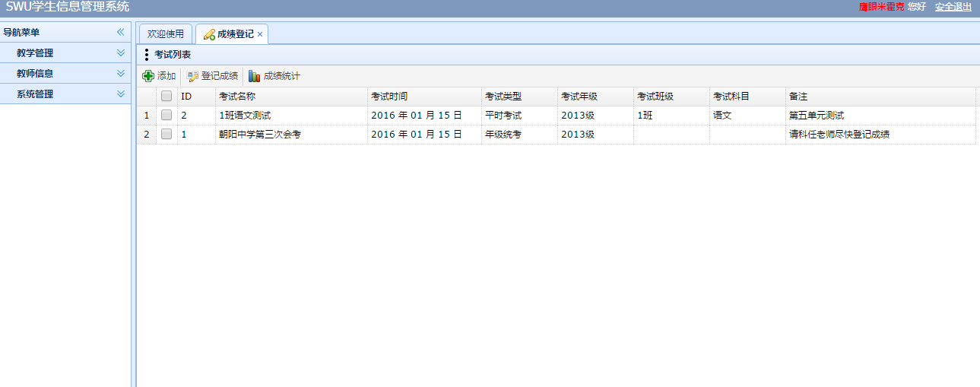Check the box for 朝阳中学第三次会考

pos(167,134)
